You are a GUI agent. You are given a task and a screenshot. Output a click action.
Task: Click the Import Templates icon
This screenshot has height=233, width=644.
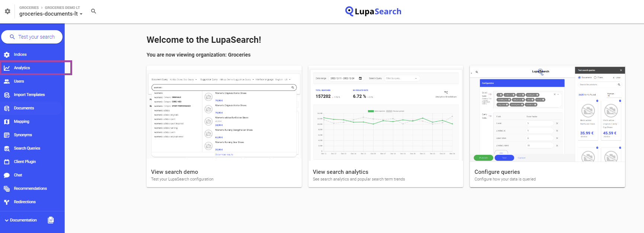pyautogui.click(x=7, y=95)
